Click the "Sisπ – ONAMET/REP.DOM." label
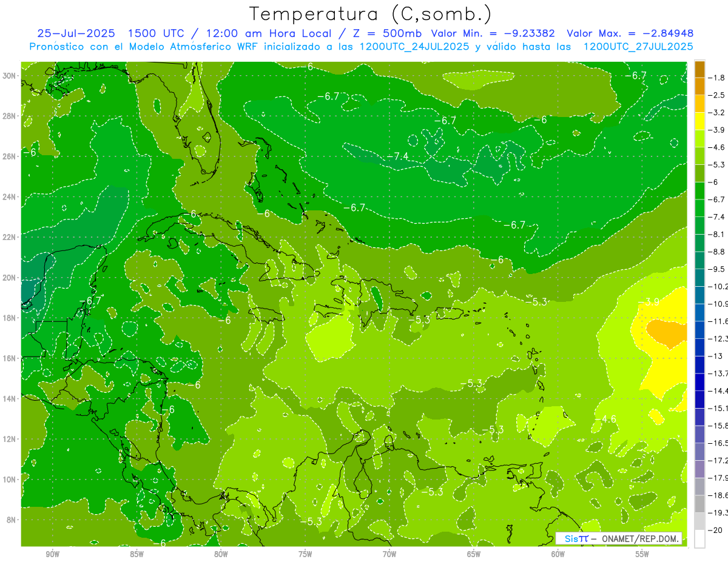The height and width of the screenshot is (562, 728). click(619, 538)
